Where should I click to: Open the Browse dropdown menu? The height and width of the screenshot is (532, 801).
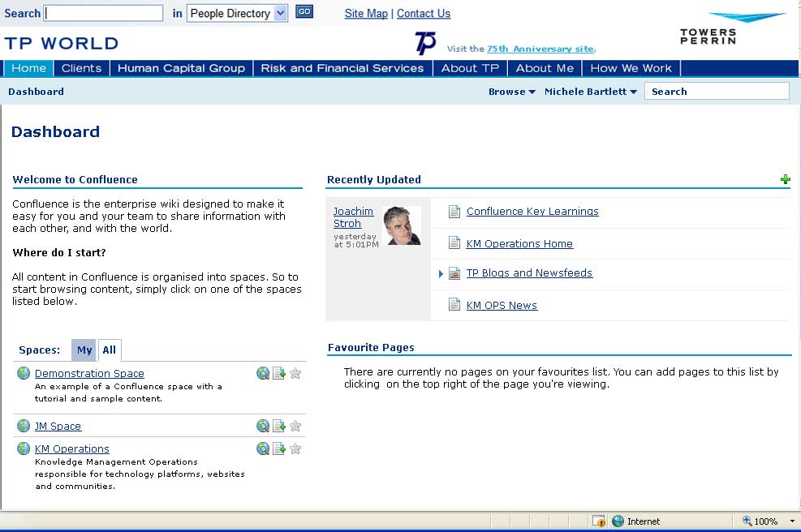tap(512, 92)
